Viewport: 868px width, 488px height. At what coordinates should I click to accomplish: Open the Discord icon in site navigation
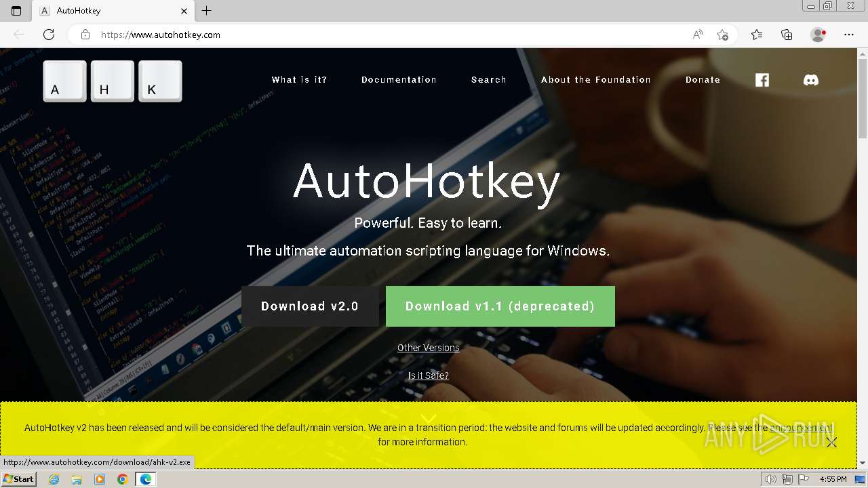810,80
